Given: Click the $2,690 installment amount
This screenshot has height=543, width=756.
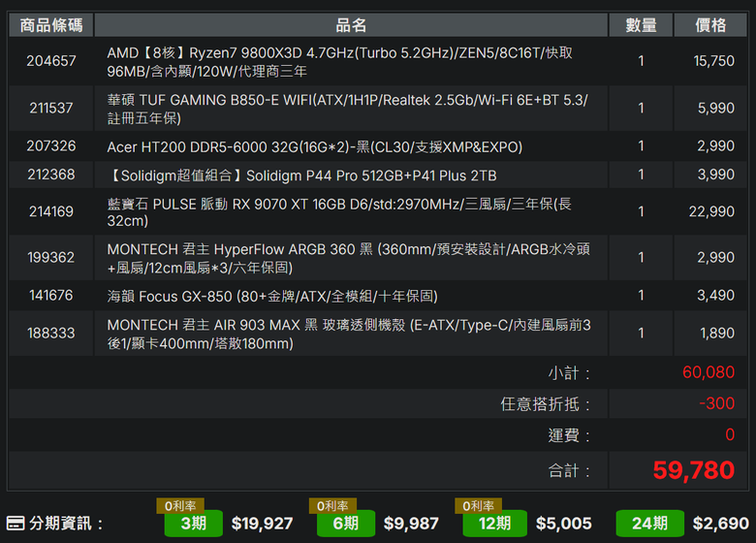Looking at the screenshot, I should 721,524.
